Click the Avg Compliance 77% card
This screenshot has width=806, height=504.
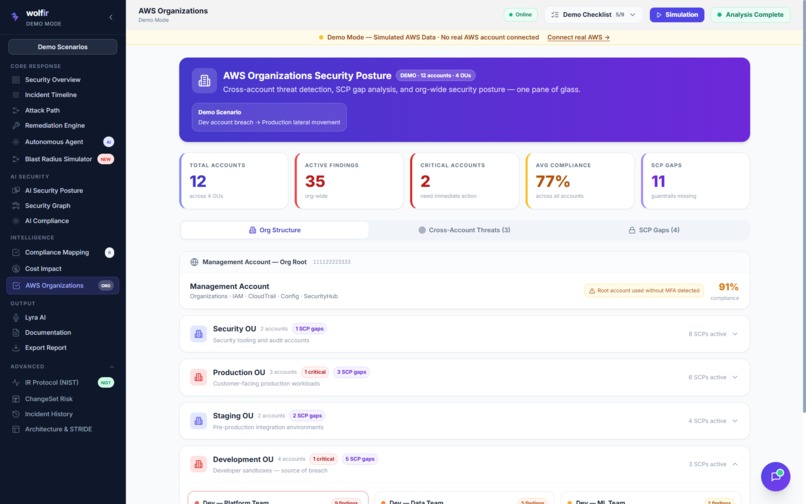pyautogui.click(x=580, y=181)
